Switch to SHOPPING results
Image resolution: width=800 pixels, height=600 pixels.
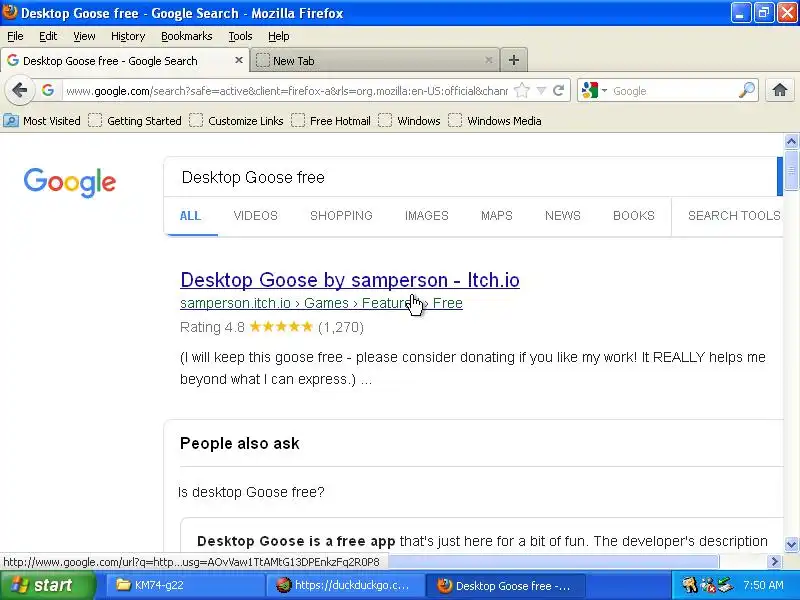tap(341, 216)
